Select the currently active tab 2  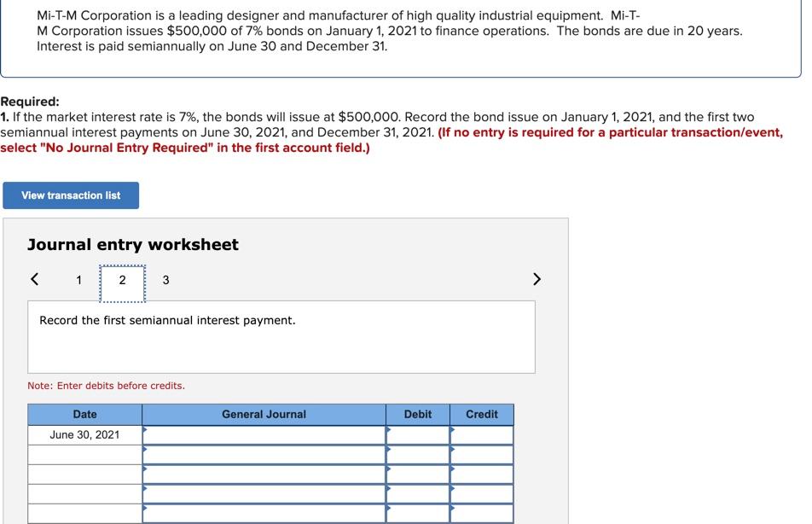point(122,279)
